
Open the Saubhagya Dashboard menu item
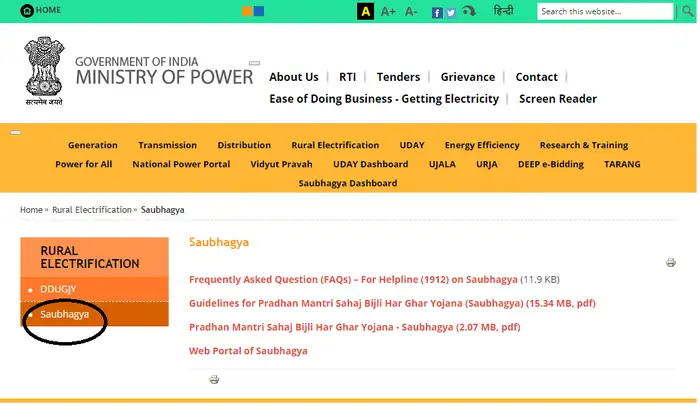(350, 183)
